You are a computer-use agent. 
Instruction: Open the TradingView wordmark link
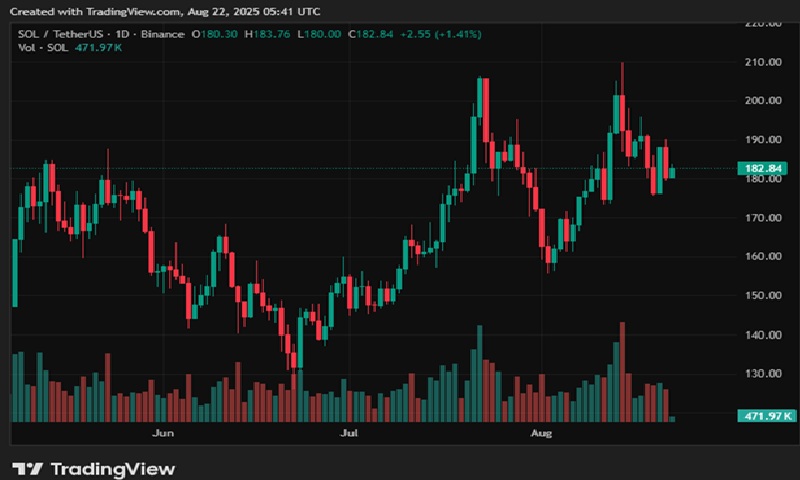point(112,469)
